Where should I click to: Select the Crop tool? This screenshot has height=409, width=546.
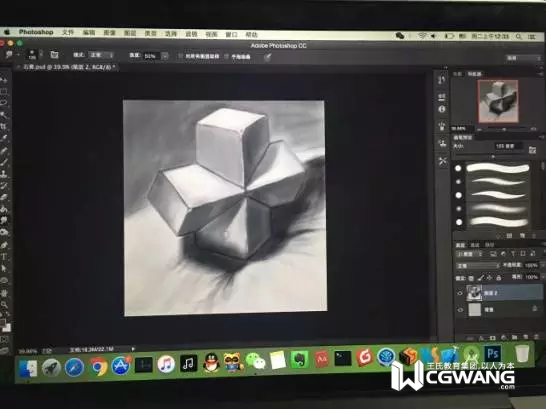pyautogui.click(x=4, y=126)
